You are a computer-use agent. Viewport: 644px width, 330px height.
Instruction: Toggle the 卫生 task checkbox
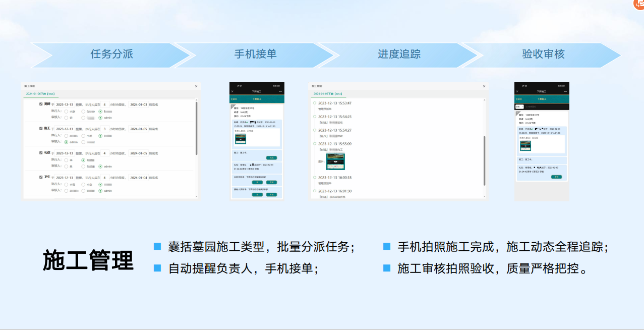point(41,177)
